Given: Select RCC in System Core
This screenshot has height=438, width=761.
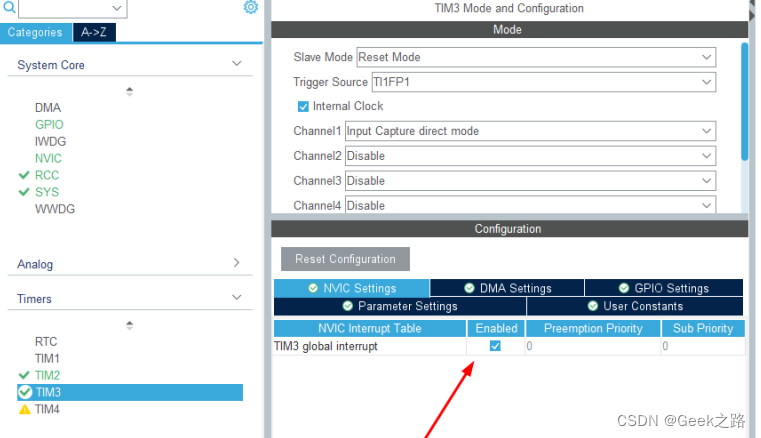Looking at the screenshot, I should pos(47,175).
